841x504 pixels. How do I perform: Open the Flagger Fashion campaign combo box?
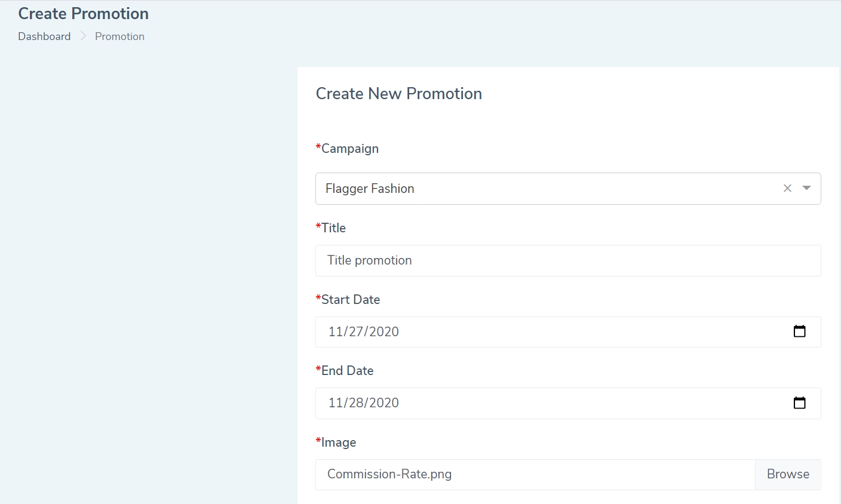(538, 189)
